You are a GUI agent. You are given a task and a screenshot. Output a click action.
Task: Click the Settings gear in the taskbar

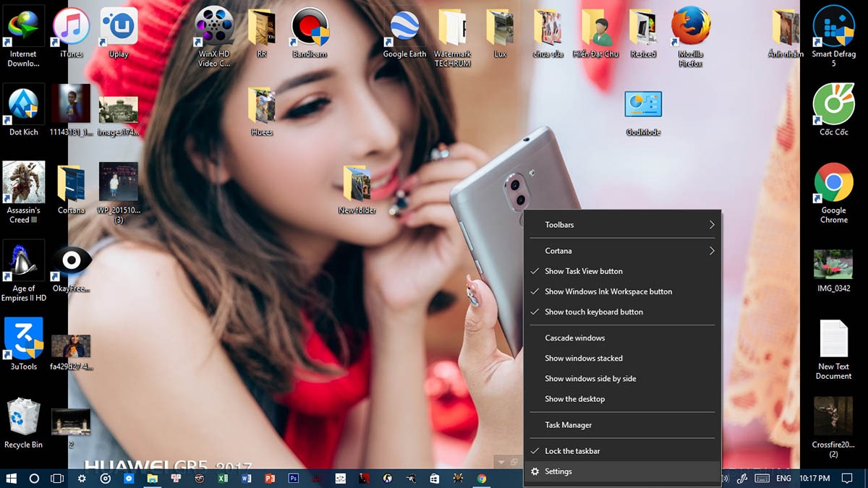pos(82,479)
